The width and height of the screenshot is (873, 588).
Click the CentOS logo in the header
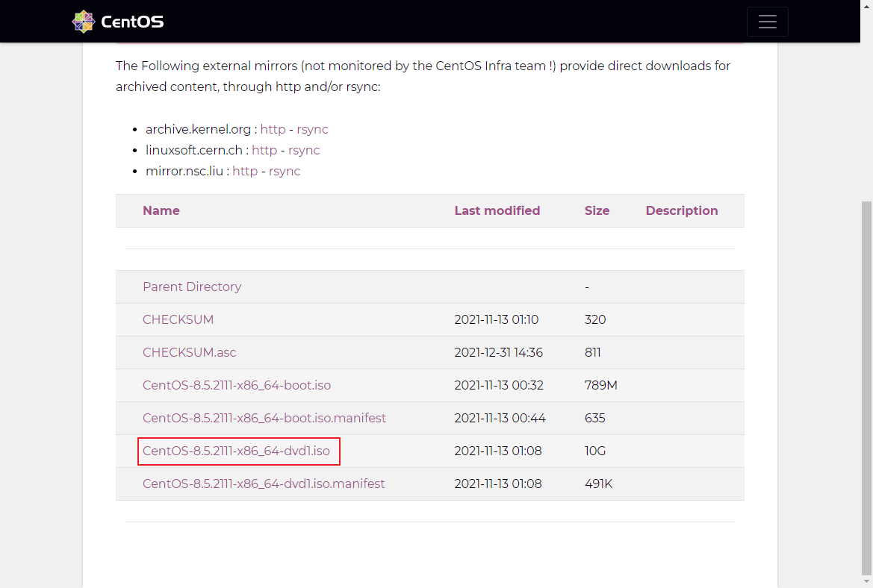click(117, 22)
